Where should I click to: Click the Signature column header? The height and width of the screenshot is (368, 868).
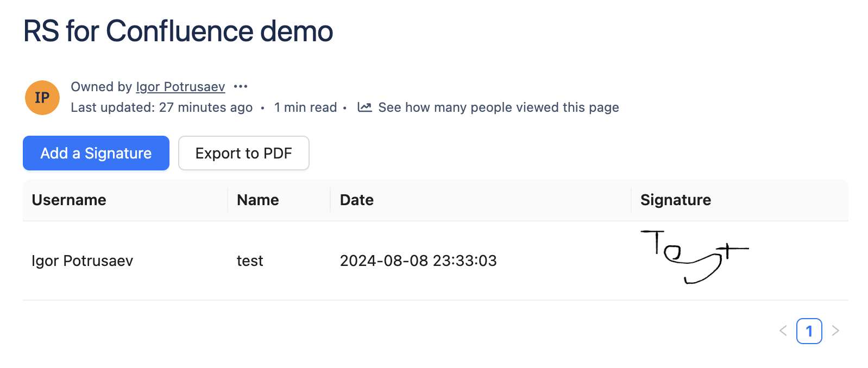675,200
